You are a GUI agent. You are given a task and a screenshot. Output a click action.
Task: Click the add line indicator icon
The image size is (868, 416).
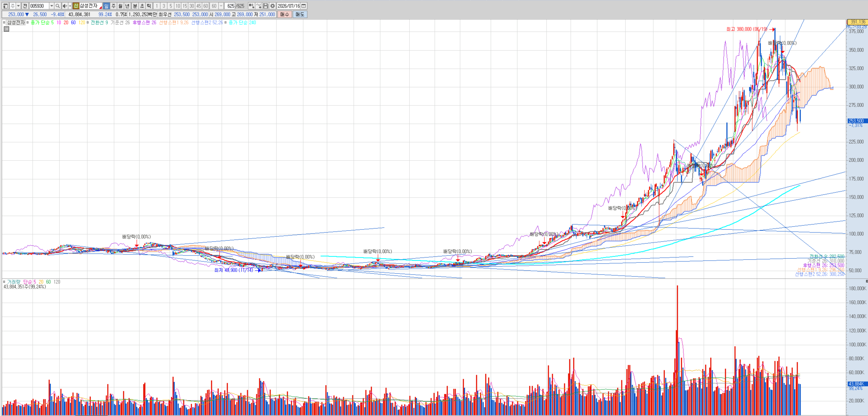pyautogui.click(x=259, y=6)
